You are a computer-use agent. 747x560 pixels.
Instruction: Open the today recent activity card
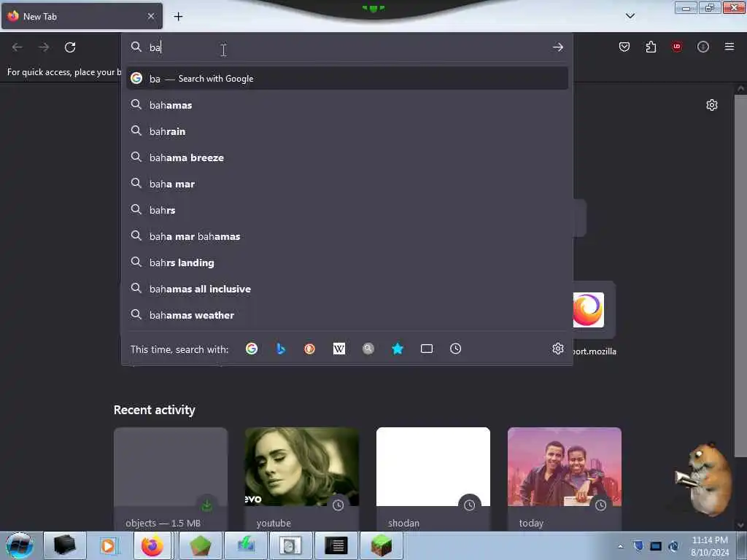[x=565, y=478]
